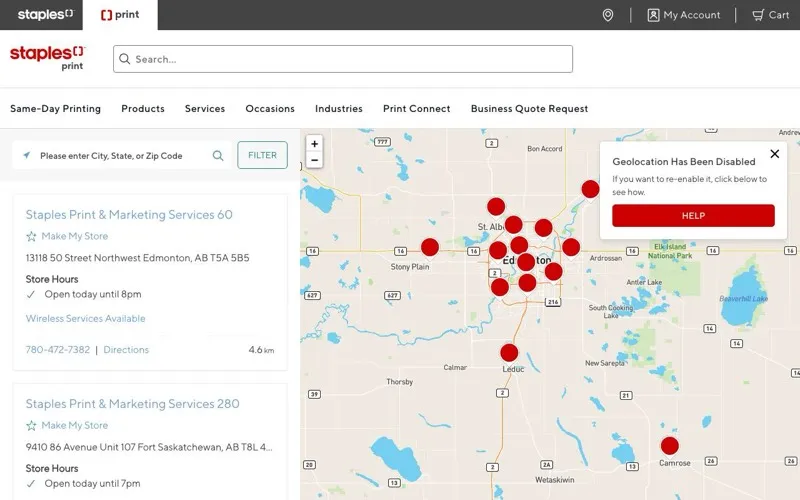Open the Cart
The image size is (800, 500).
pyautogui.click(x=770, y=15)
